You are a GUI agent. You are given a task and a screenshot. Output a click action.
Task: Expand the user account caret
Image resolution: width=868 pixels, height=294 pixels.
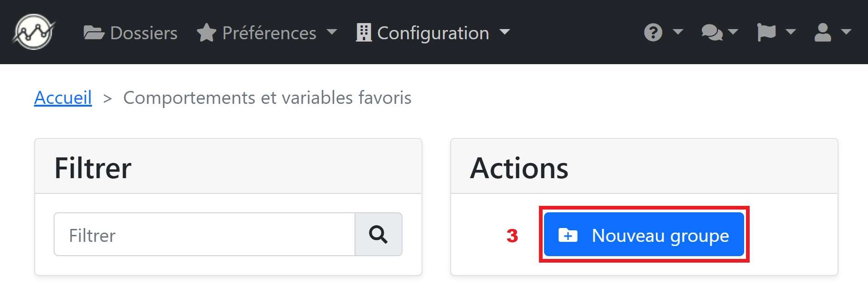pyautogui.click(x=846, y=32)
